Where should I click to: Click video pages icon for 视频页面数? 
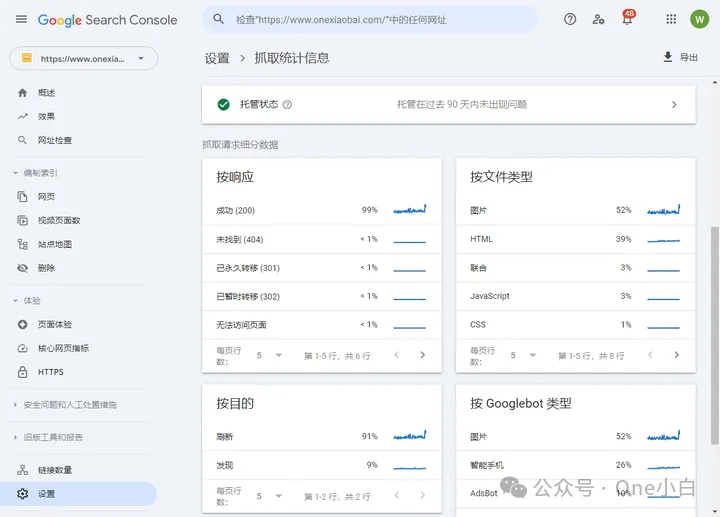tap(22, 220)
